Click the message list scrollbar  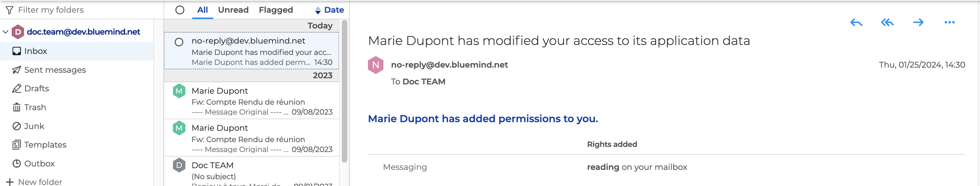pyautogui.click(x=345, y=91)
